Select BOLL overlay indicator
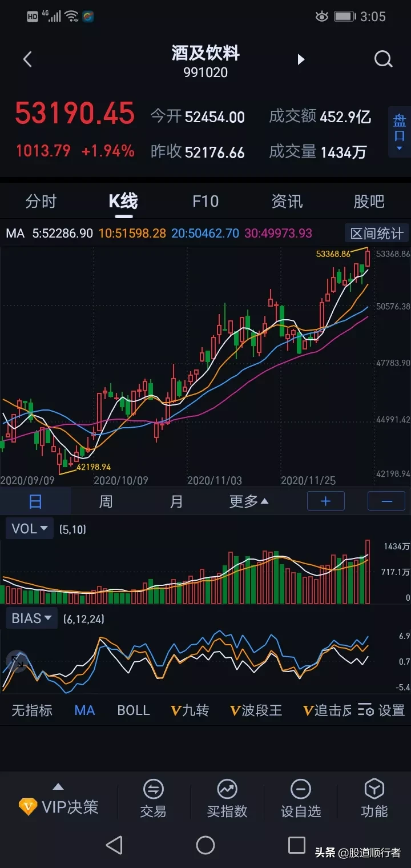The width and height of the screenshot is (411, 868). pos(134,710)
